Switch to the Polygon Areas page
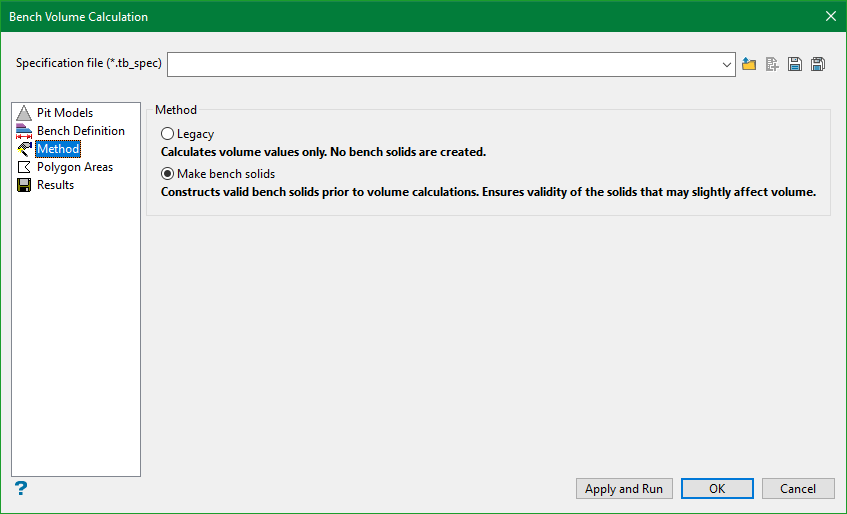This screenshot has width=847, height=514. click(75, 167)
